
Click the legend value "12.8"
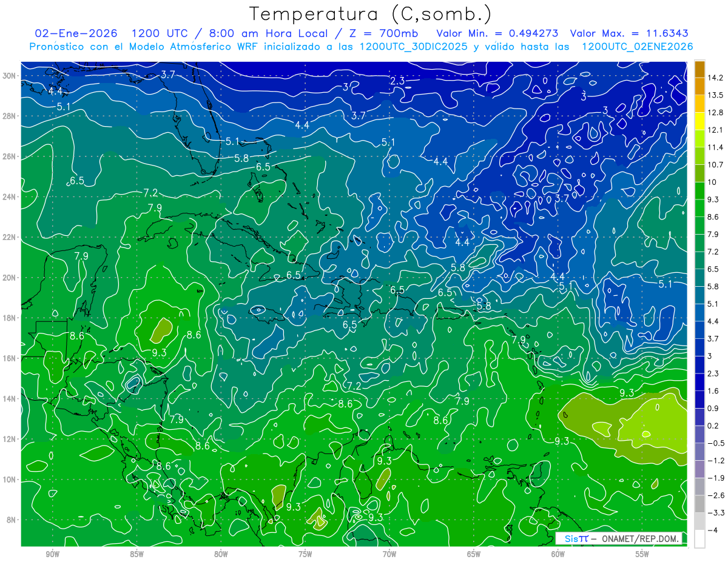[x=715, y=113]
